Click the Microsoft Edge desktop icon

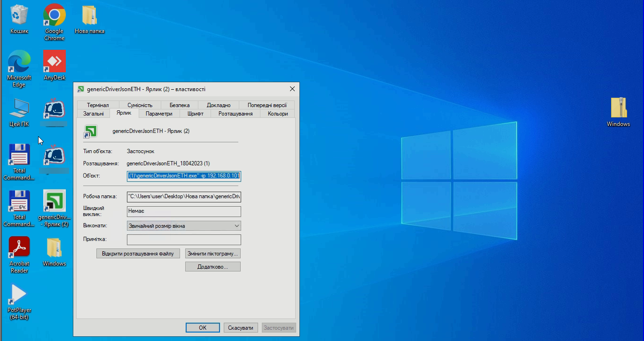point(19,62)
